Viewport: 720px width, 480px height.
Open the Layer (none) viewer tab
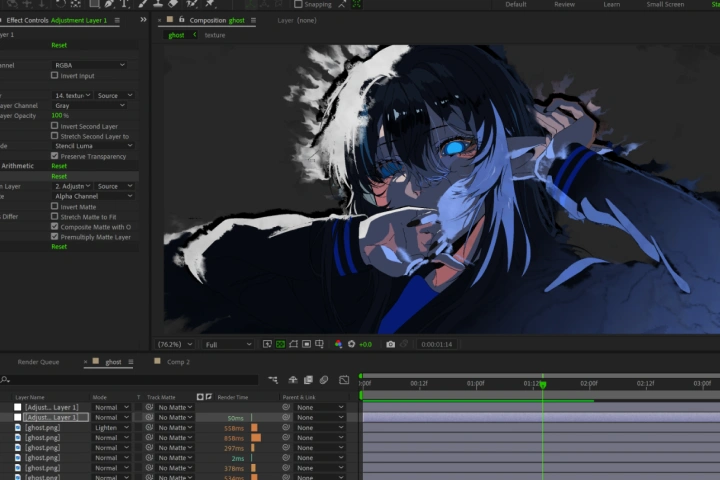[x=297, y=20]
